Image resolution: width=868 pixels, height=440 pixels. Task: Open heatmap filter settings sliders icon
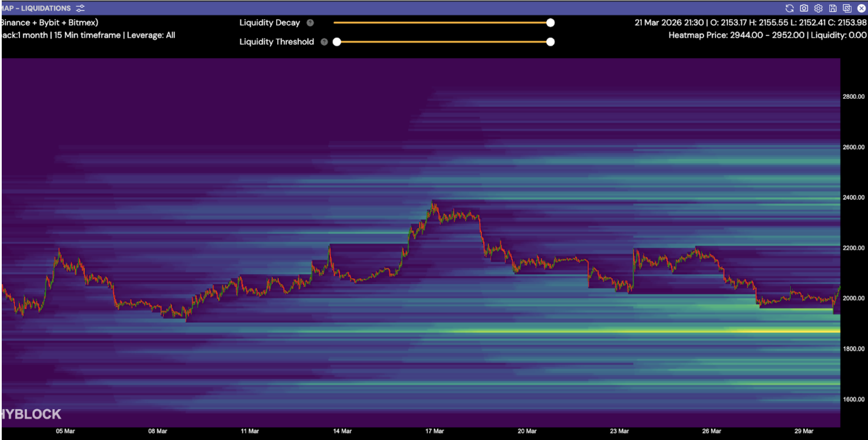pos(80,8)
